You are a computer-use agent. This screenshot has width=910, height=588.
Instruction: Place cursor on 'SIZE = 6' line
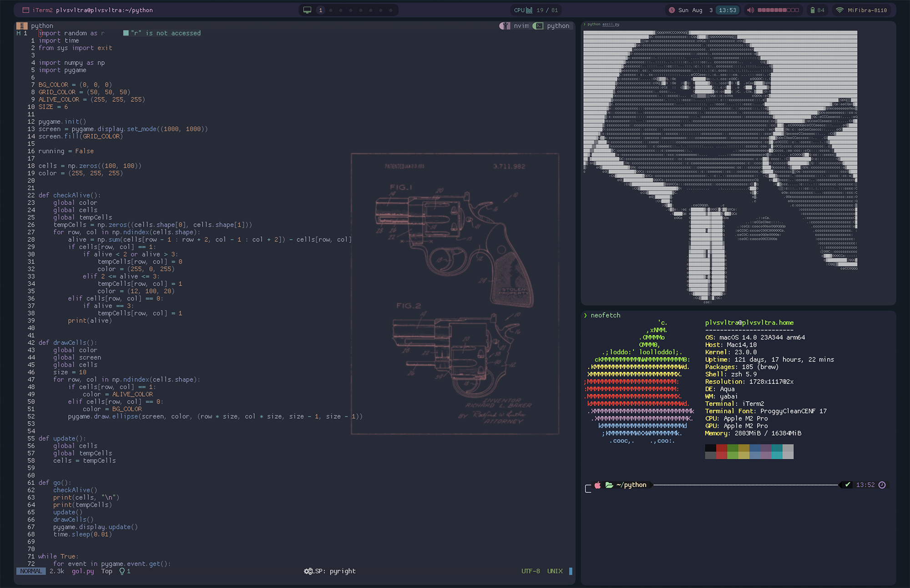pyautogui.click(x=53, y=107)
